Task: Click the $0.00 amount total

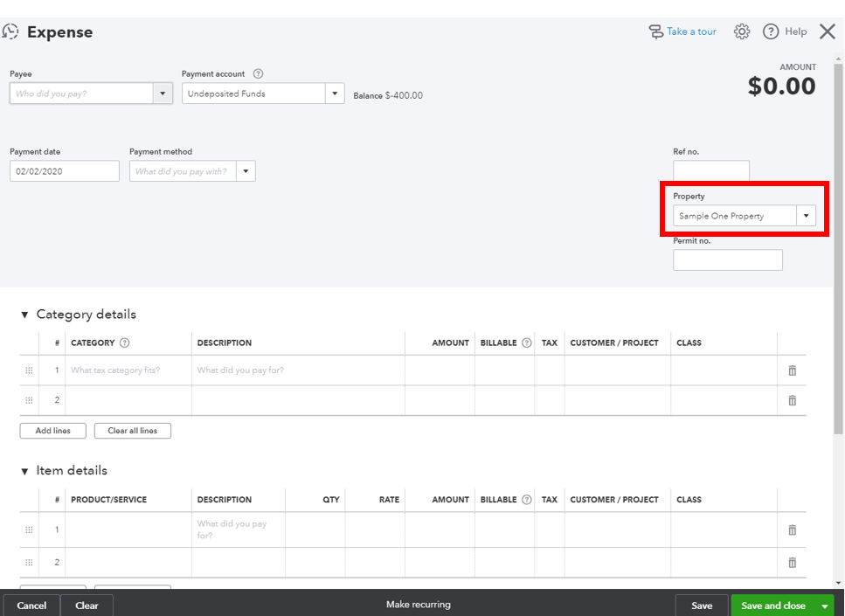Action: point(781,87)
